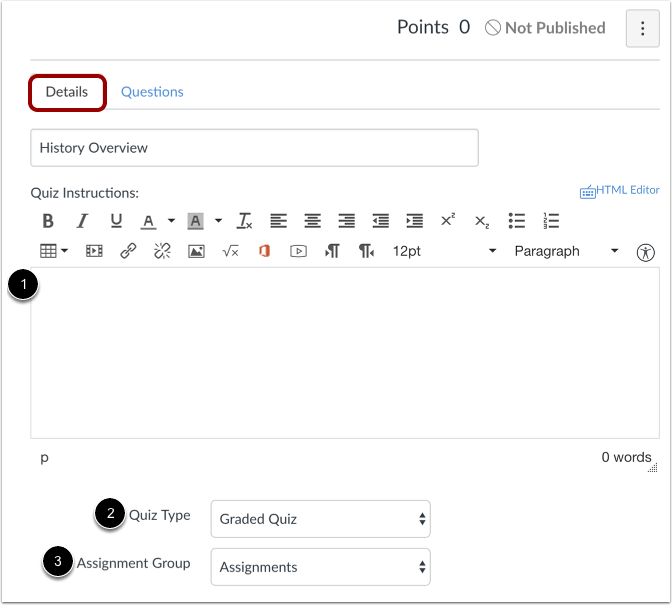The width and height of the screenshot is (672, 605).
Task: Apply subscript formatting
Action: point(482,222)
